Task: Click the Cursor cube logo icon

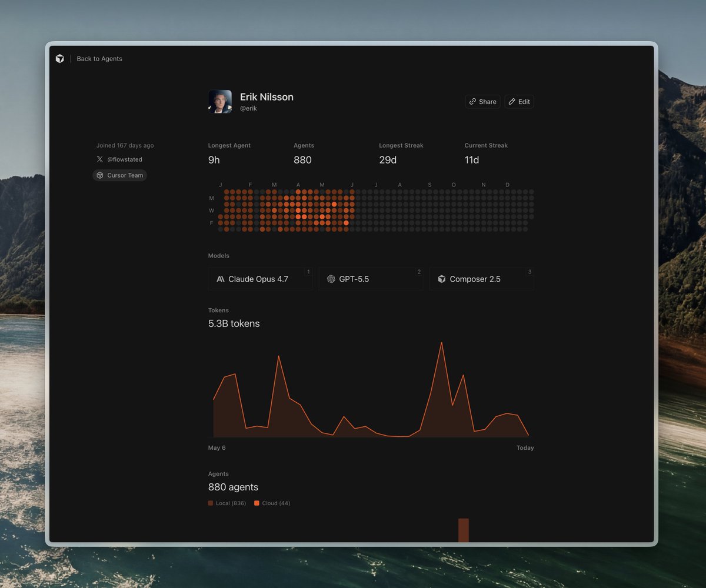Action: pyautogui.click(x=59, y=59)
